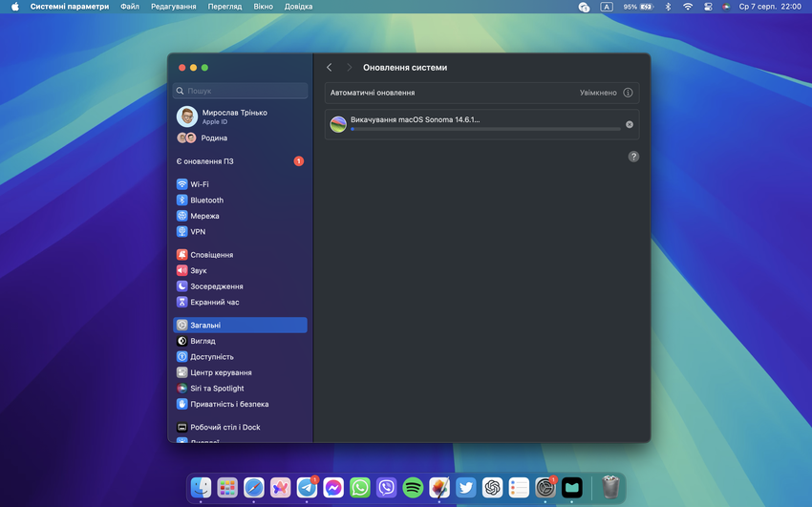Go back using the left chevron
Screen dimensions: 812x507
330,68
